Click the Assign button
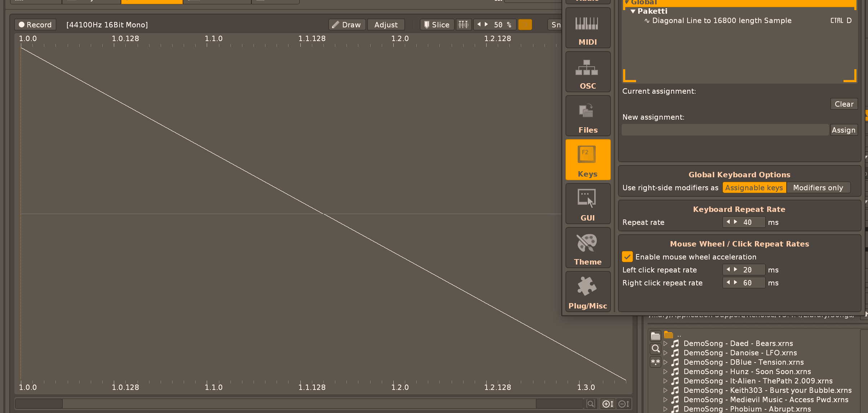This screenshot has height=413, width=868. [844, 130]
